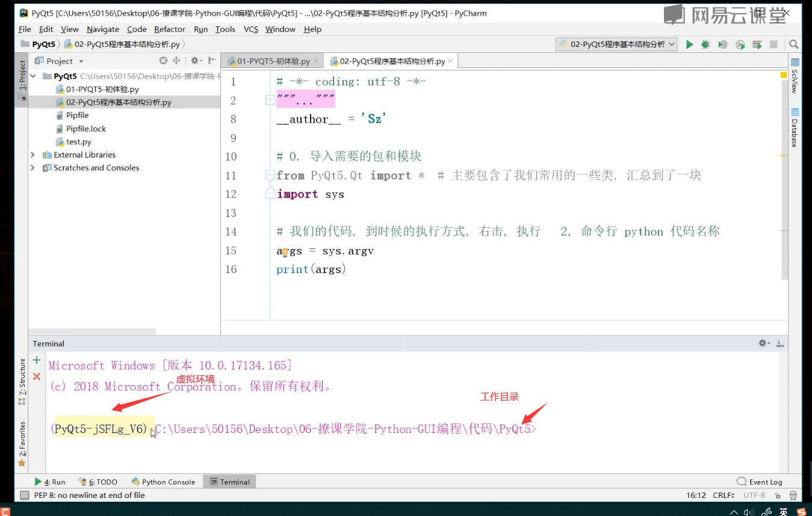Toggle the read-only lock icon

778,496
